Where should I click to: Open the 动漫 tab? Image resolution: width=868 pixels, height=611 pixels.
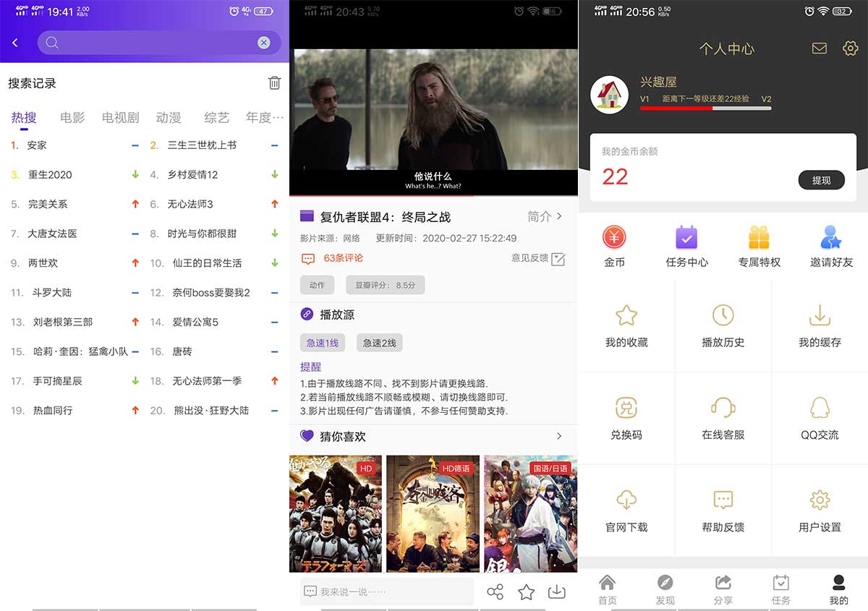click(169, 117)
